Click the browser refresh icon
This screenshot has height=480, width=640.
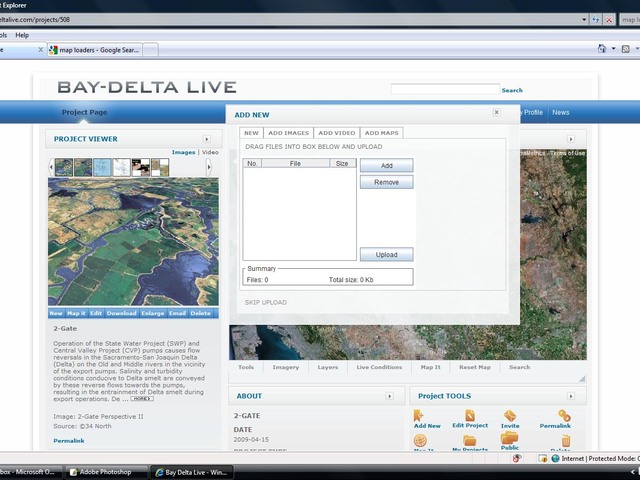(596, 20)
